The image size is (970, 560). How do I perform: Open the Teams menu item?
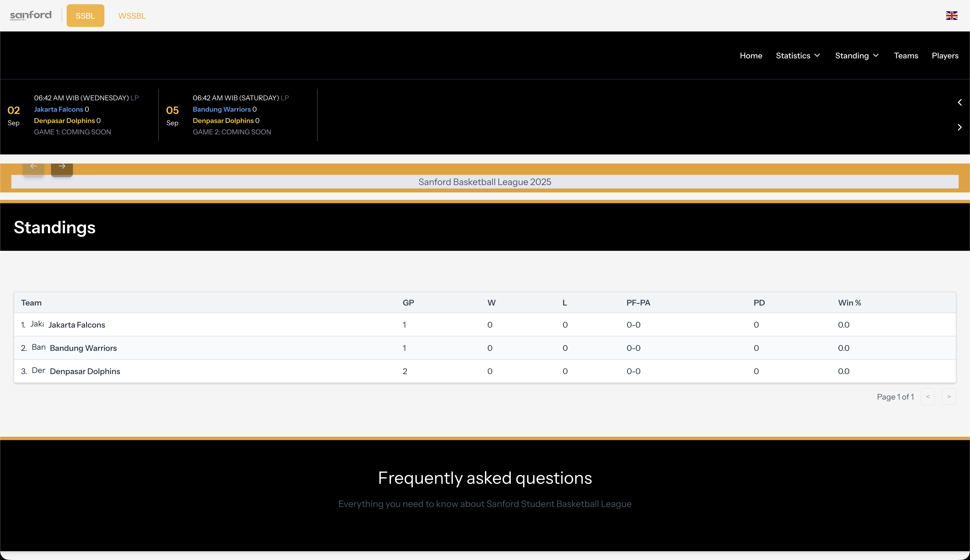coord(906,56)
